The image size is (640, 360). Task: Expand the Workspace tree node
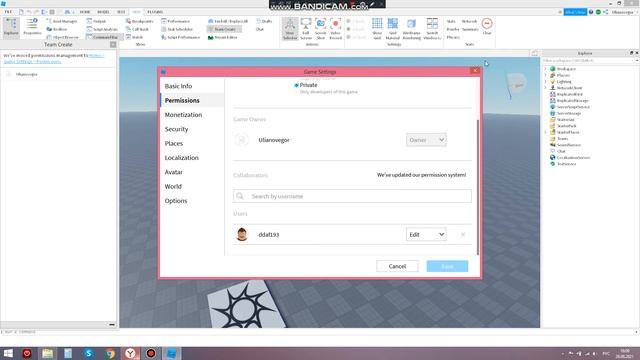tap(546, 69)
